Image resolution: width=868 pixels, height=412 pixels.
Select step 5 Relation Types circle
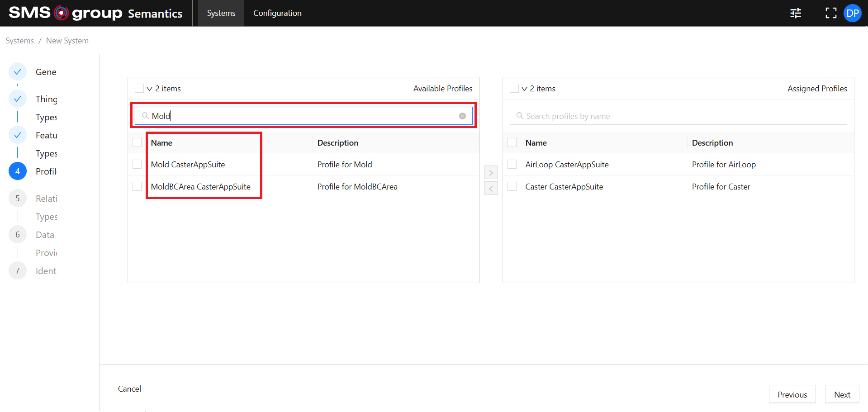click(18, 198)
